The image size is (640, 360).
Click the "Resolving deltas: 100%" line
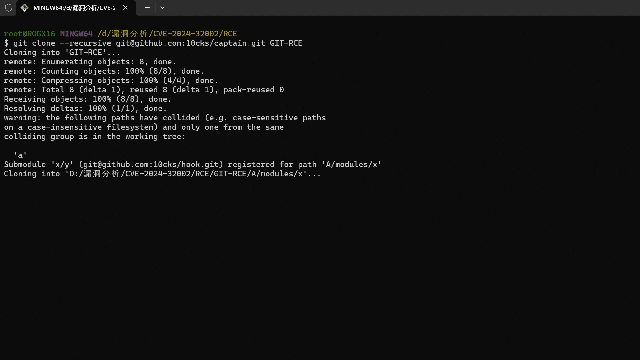[x=85, y=109]
